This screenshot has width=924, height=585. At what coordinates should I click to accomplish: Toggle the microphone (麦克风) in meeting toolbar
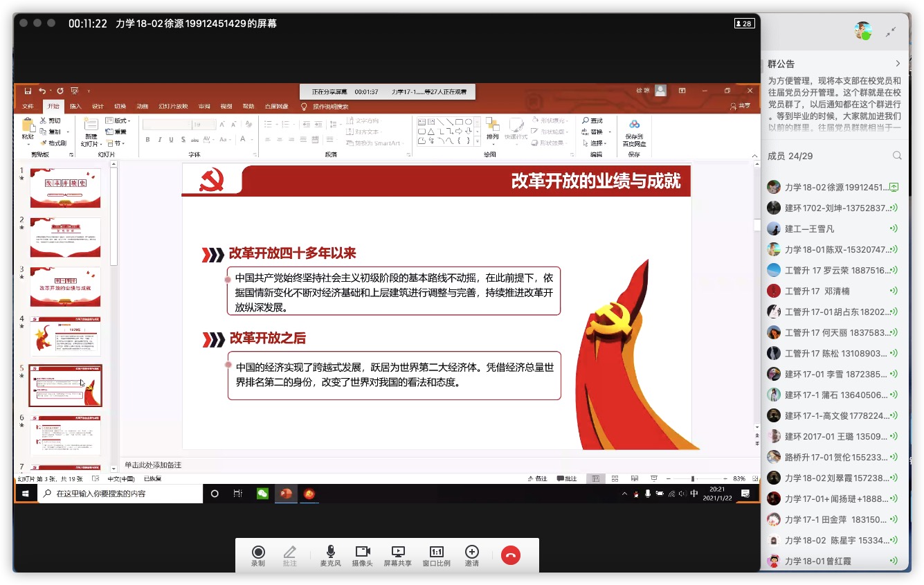(331, 555)
